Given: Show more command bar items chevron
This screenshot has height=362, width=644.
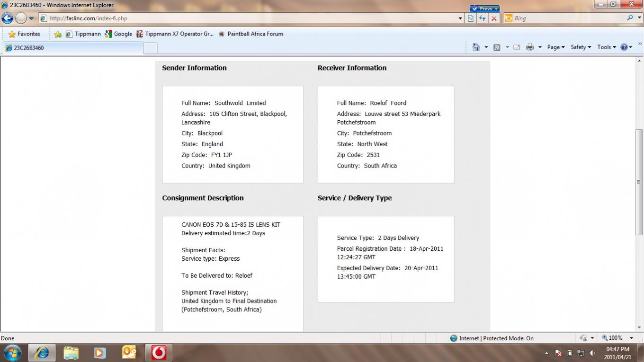Looking at the screenshot, I should (639, 44).
